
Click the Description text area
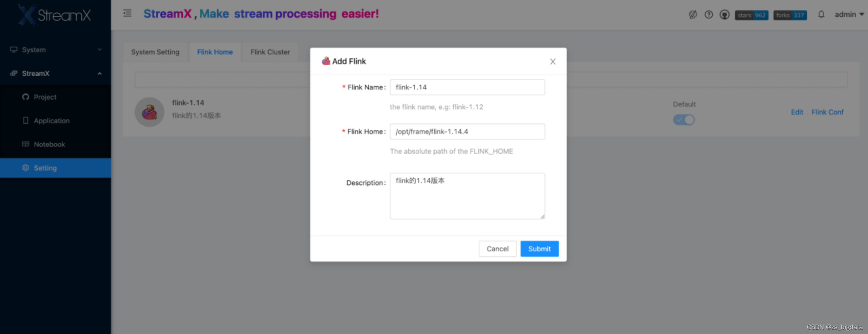click(467, 196)
